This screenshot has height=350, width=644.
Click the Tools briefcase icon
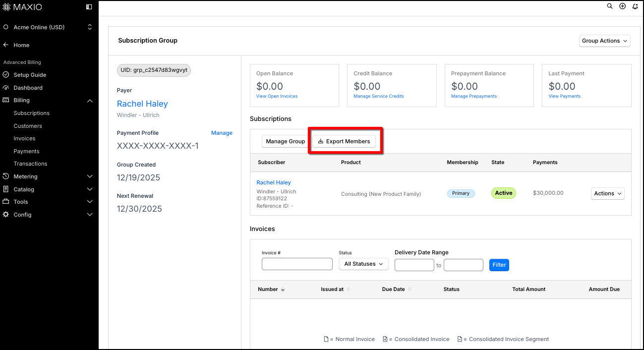tap(6, 202)
